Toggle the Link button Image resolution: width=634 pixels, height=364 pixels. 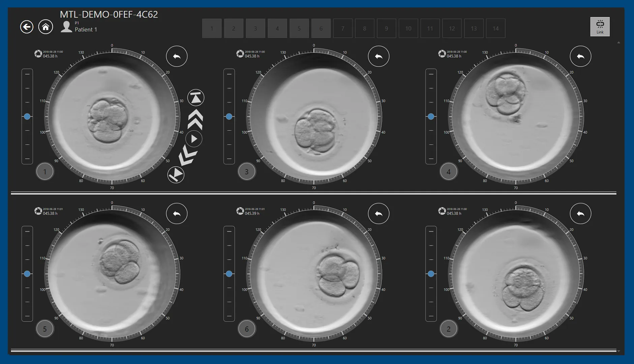(600, 27)
